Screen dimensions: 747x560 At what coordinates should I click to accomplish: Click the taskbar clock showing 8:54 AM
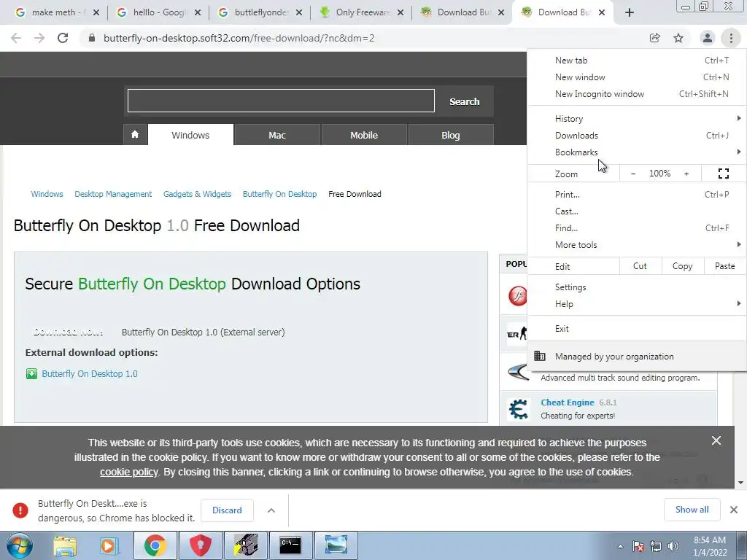point(710,546)
